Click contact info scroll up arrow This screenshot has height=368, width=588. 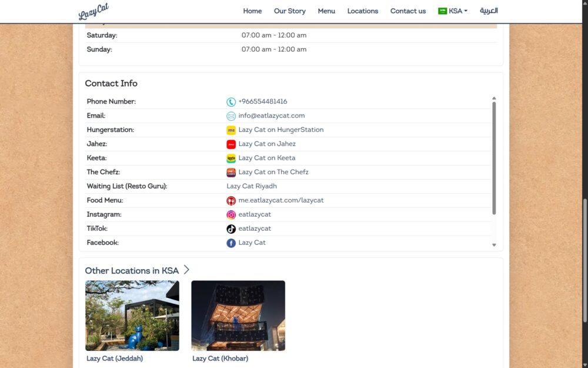point(494,98)
